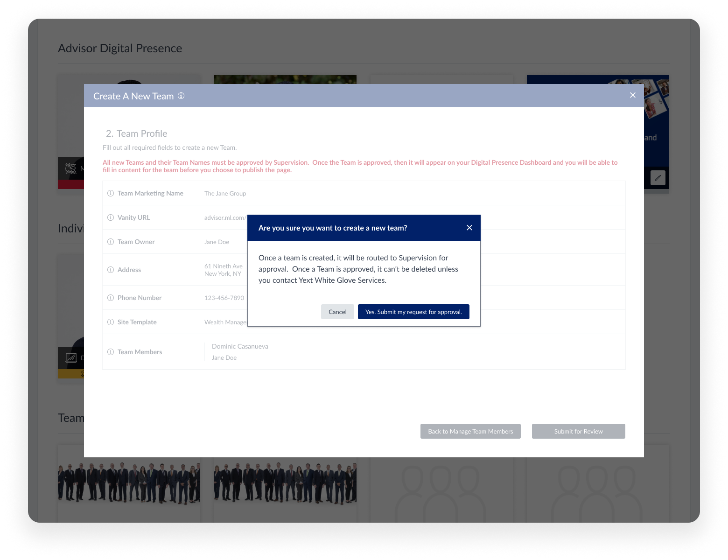Select the Team Marketing Name field value
This screenshot has height=560, width=728.
225,193
